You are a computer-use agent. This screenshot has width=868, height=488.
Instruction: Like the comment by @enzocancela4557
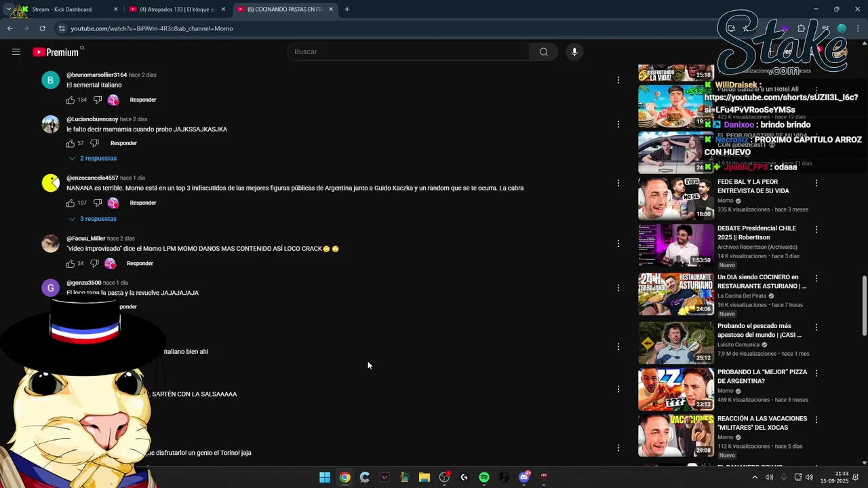71,203
